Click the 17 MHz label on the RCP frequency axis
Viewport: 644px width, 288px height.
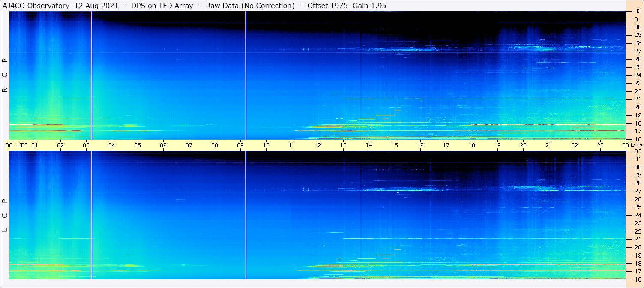637,131
